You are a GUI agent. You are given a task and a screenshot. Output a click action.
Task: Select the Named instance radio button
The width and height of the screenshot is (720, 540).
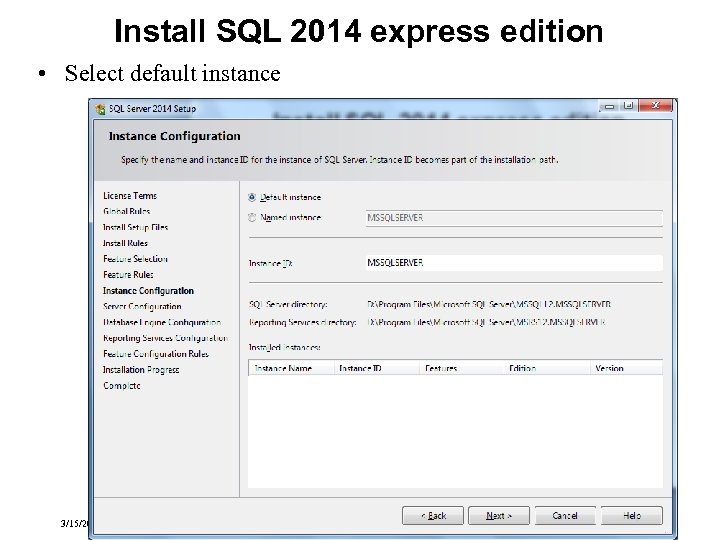252,218
